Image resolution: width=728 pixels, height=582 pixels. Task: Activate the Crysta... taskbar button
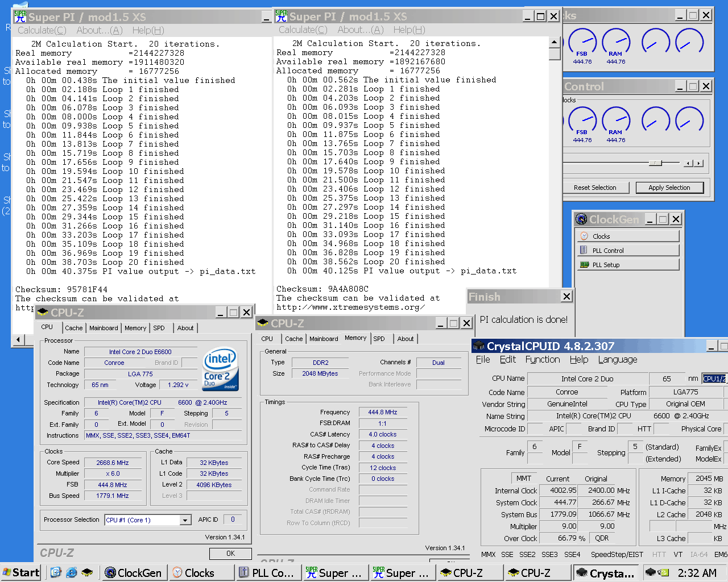coord(605,573)
